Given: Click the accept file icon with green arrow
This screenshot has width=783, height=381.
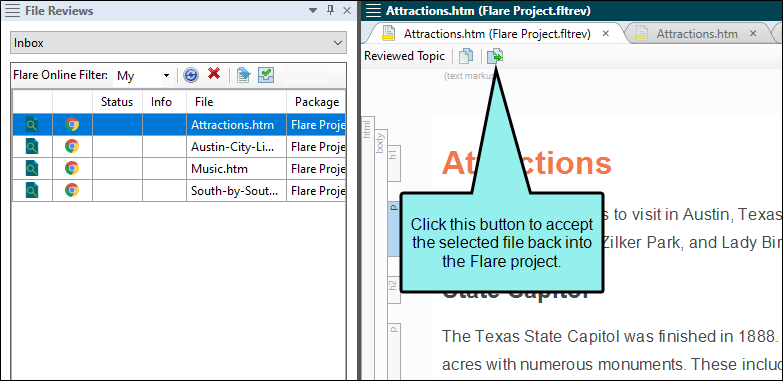Looking at the screenshot, I should [495, 56].
